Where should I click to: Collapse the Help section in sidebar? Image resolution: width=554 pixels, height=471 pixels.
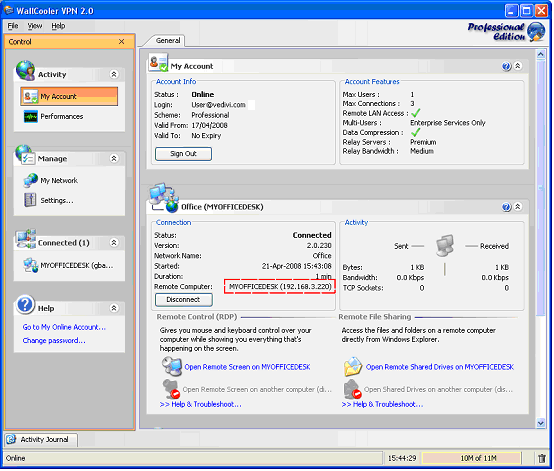click(114, 308)
